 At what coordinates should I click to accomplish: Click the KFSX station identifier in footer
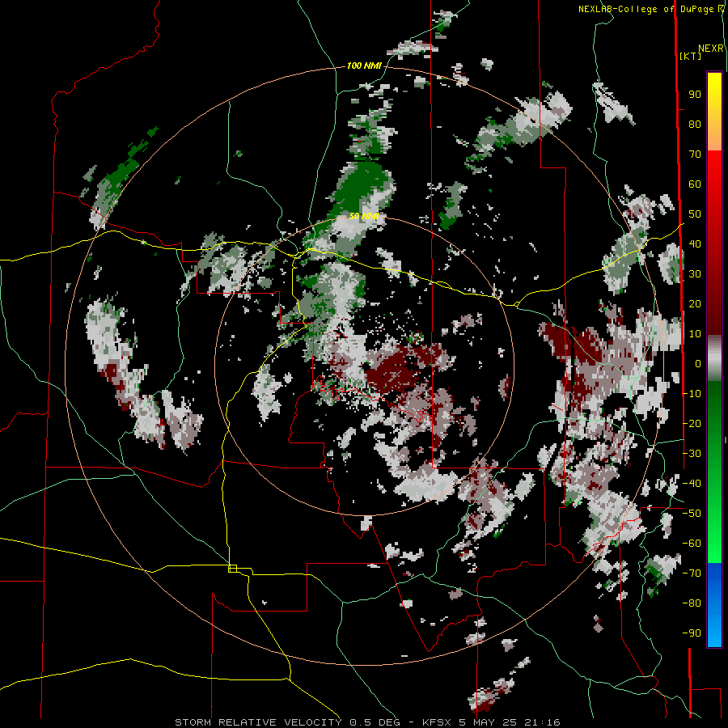(438, 722)
